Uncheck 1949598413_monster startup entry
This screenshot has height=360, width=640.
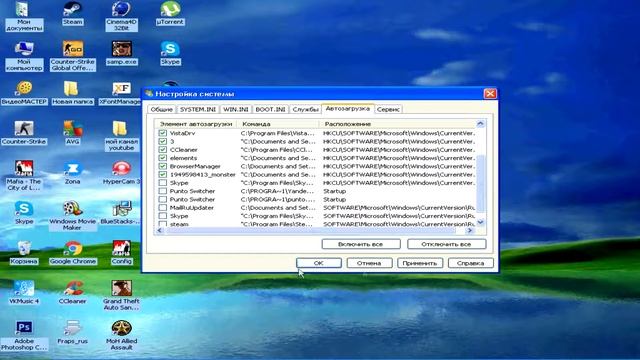tap(162, 174)
